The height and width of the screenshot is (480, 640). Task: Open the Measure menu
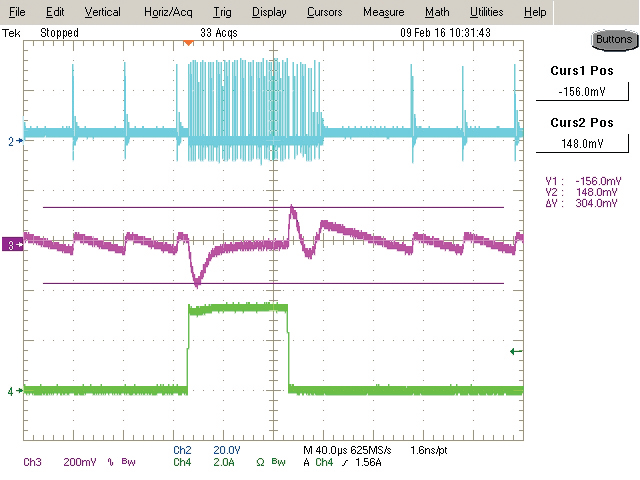[x=383, y=12]
